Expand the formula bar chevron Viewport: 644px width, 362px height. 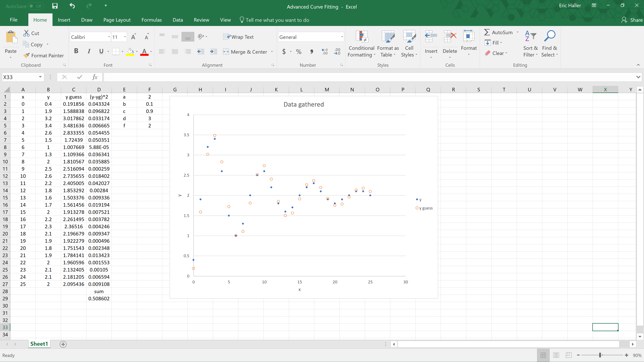click(x=638, y=77)
